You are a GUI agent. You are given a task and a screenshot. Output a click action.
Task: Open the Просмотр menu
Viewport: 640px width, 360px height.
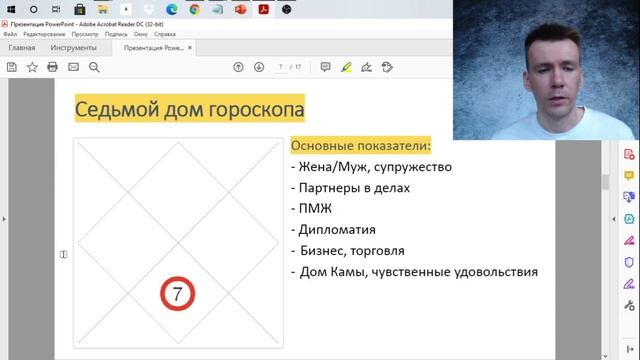click(85, 34)
